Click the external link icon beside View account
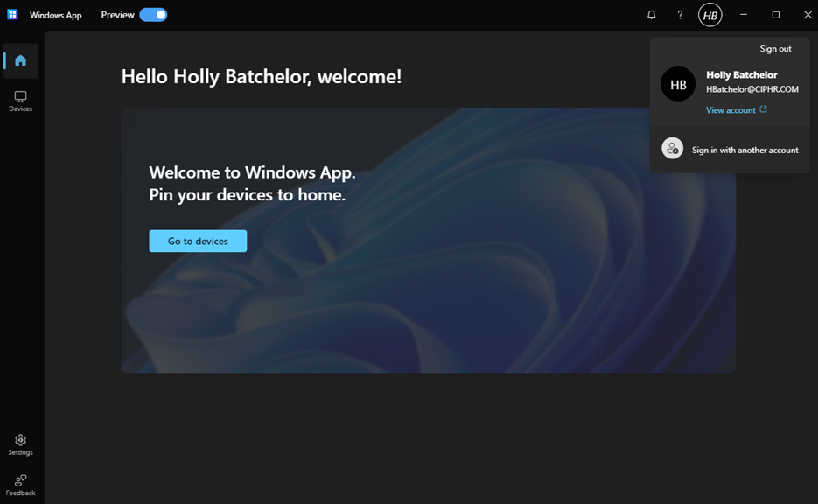Screen dimensions: 818x504 coord(763,109)
